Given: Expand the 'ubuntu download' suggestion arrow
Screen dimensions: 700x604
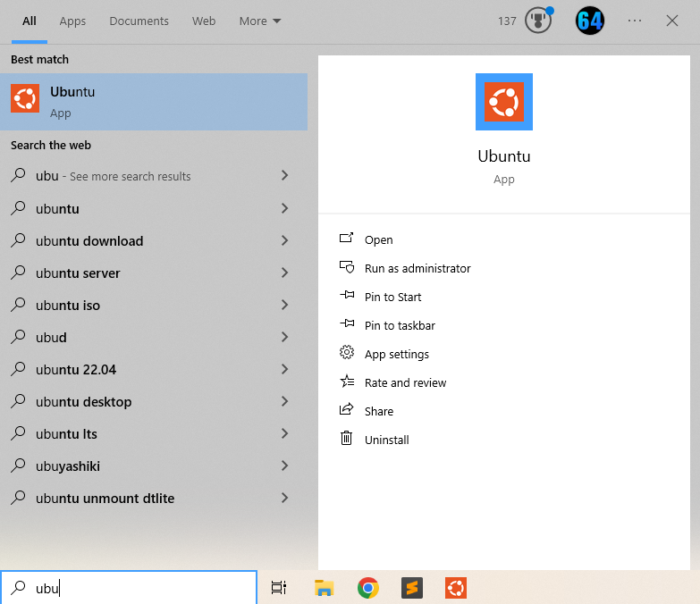Looking at the screenshot, I should pyautogui.click(x=285, y=240).
